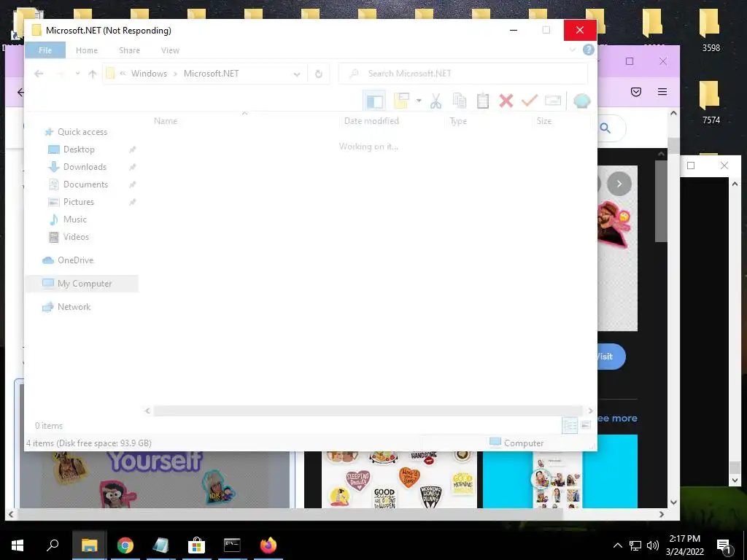
Task: Click the Rename icon in toolbar
Action: pyautogui.click(x=553, y=101)
